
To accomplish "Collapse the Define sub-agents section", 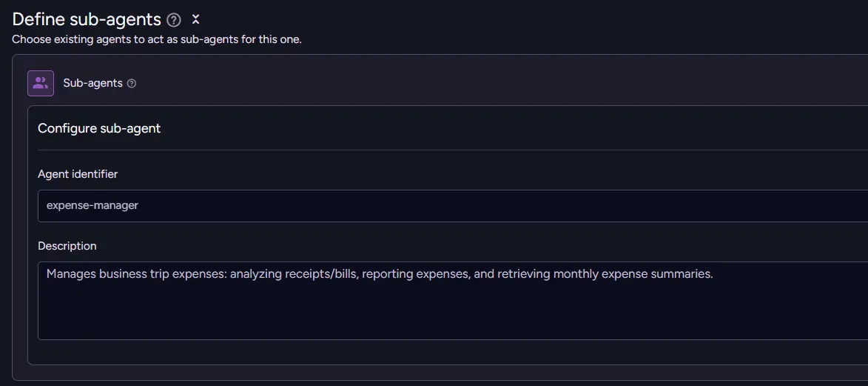I will click(x=195, y=20).
